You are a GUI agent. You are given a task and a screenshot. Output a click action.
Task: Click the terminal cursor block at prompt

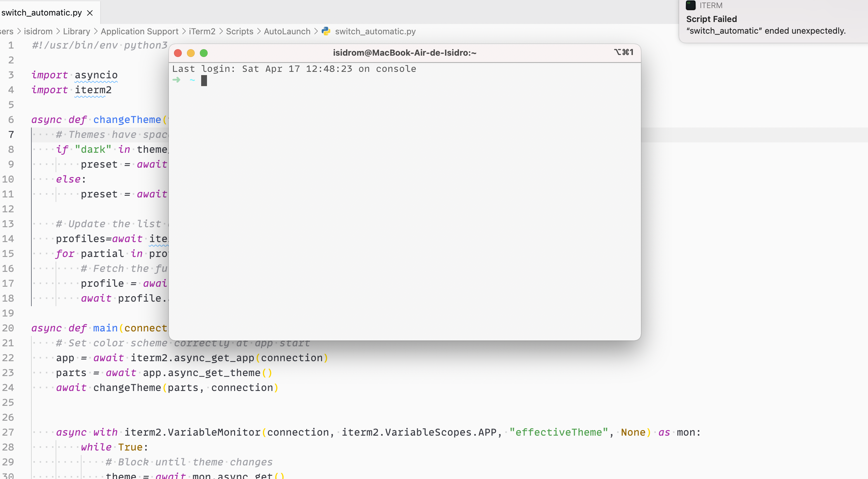coord(204,81)
